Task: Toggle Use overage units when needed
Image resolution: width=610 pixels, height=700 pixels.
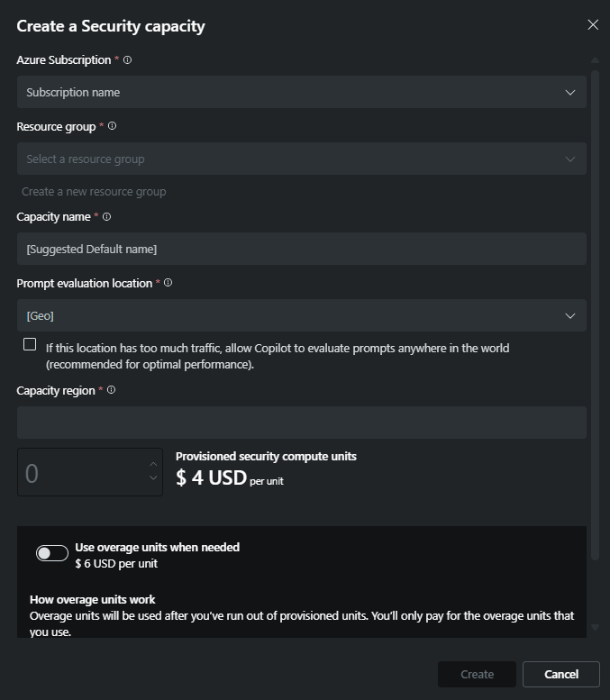Action: [52, 553]
